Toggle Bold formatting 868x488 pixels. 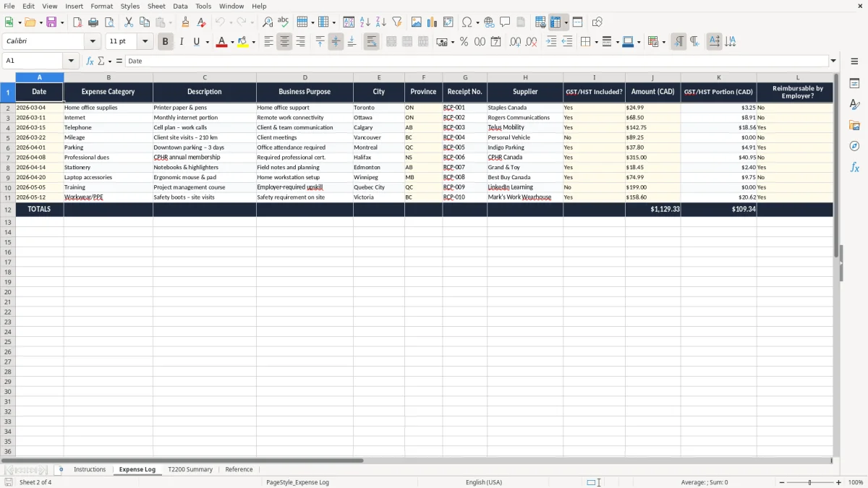165,42
